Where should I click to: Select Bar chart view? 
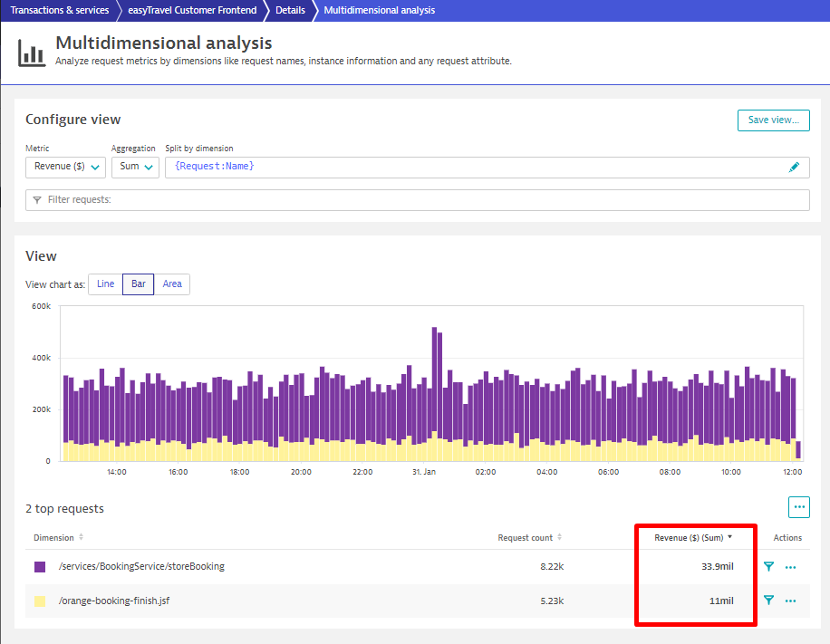click(x=138, y=284)
